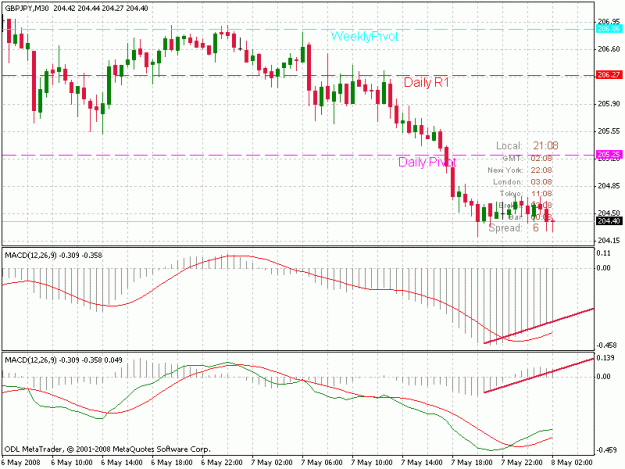The width and height of the screenshot is (625, 469).
Task: Click the 6 May 22:00 time label
Action: 222,463
